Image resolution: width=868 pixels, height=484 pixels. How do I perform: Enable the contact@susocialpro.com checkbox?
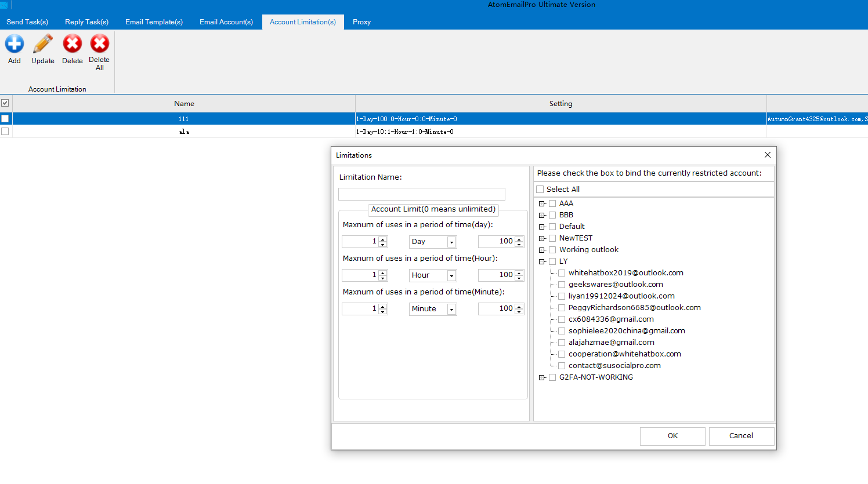click(562, 366)
